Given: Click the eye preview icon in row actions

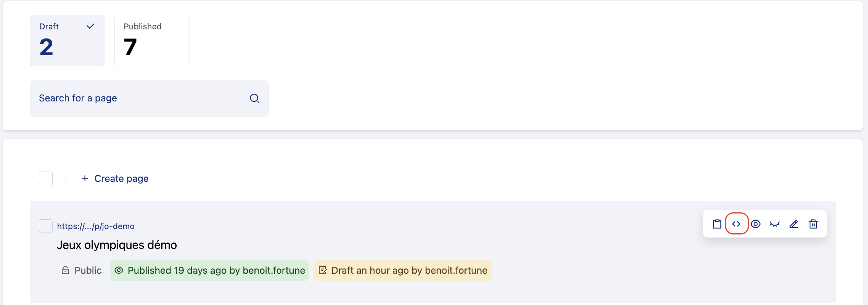Looking at the screenshot, I should [755, 224].
